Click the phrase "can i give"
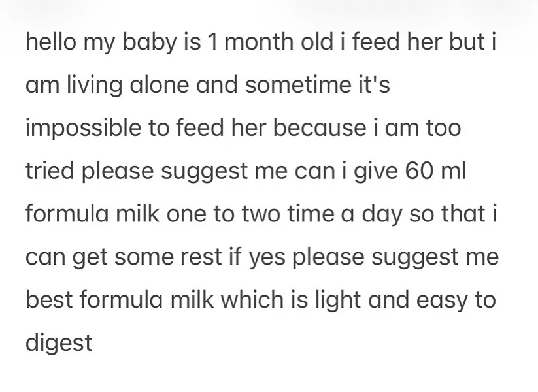Image resolution: width=538 pixels, height=392 pixels. [x=343, y=171]
